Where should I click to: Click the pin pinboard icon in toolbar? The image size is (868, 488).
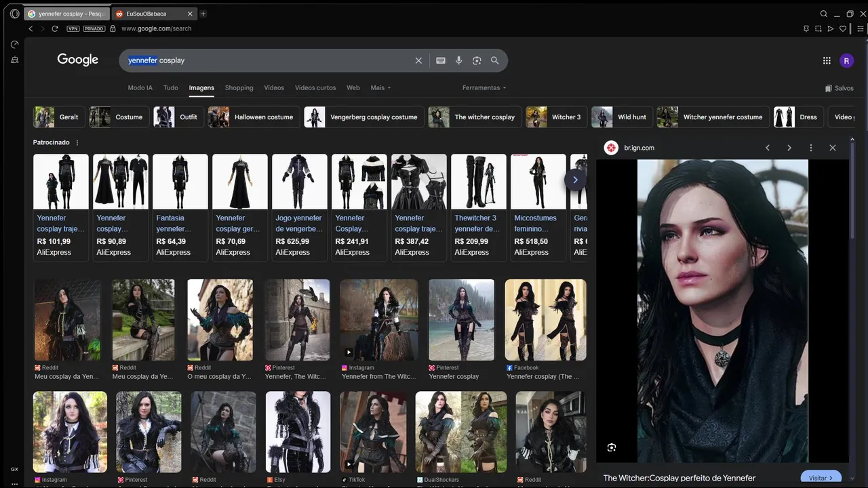806,28
